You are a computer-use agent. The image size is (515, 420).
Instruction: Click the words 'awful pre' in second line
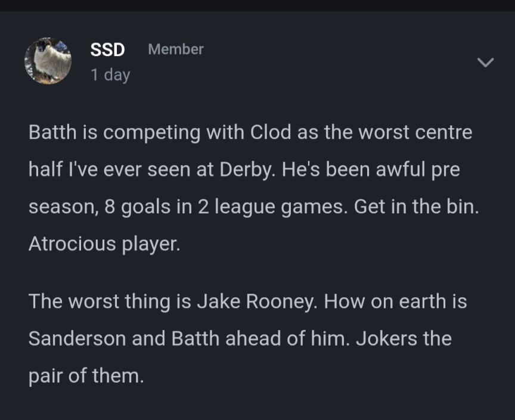[418, 169]
